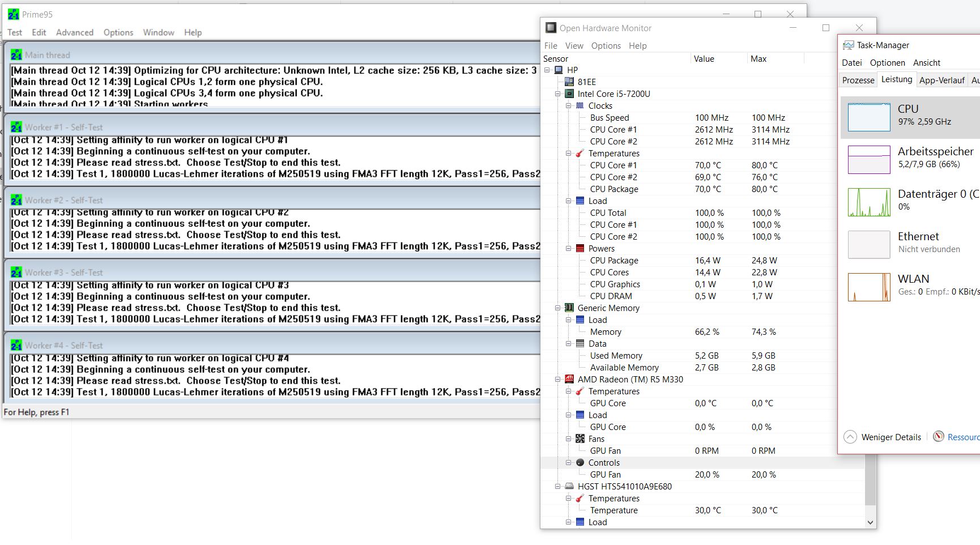Collapse the Generic Memory node
The height and width of the screenshot is (545, 980).
(558, 308)
